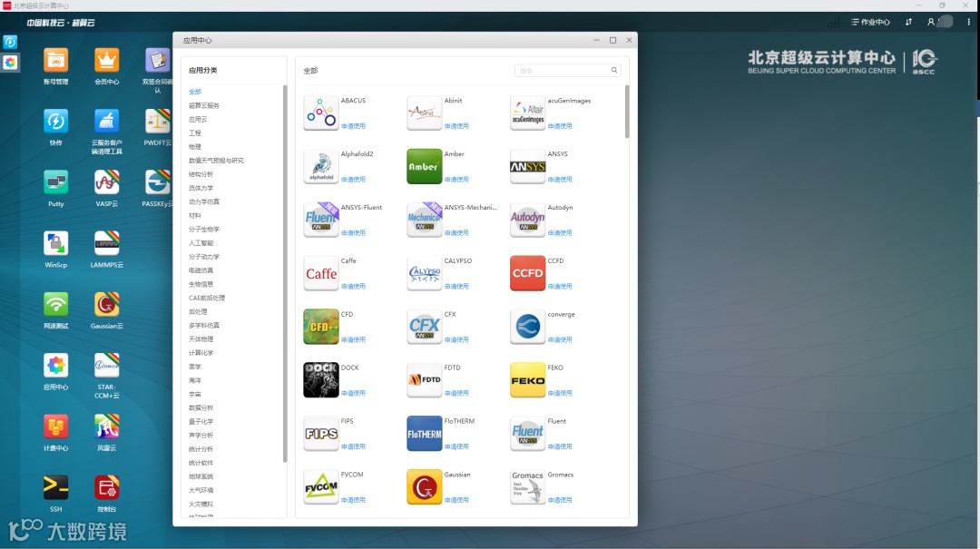The image size is (980, 549).
Task: Click the 申请使用 link under ABACUS
Action: 353,126
